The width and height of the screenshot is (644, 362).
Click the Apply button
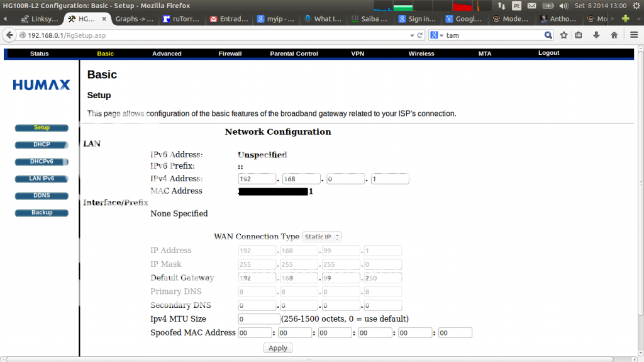277,348
